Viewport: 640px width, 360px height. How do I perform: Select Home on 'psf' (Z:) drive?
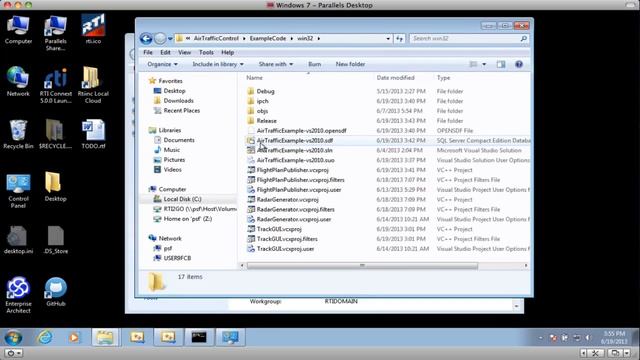pyautogui.click(x=187, y=219)
